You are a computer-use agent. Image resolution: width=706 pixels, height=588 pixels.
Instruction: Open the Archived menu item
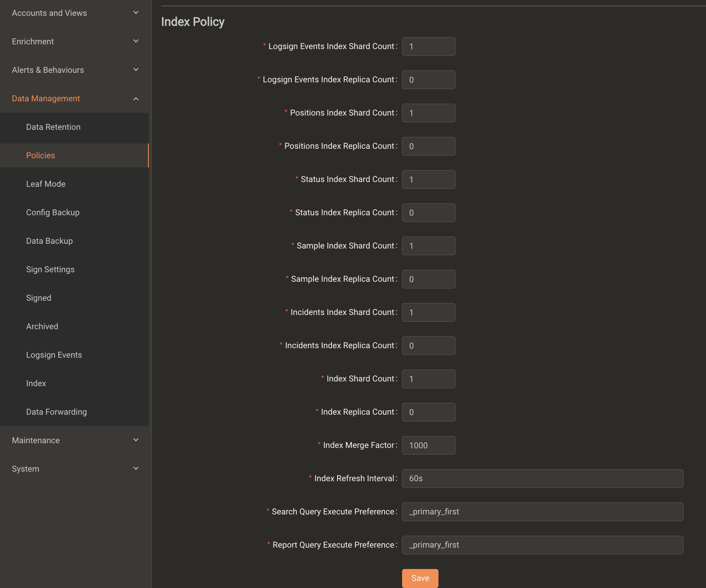click(x=74, y=326)
